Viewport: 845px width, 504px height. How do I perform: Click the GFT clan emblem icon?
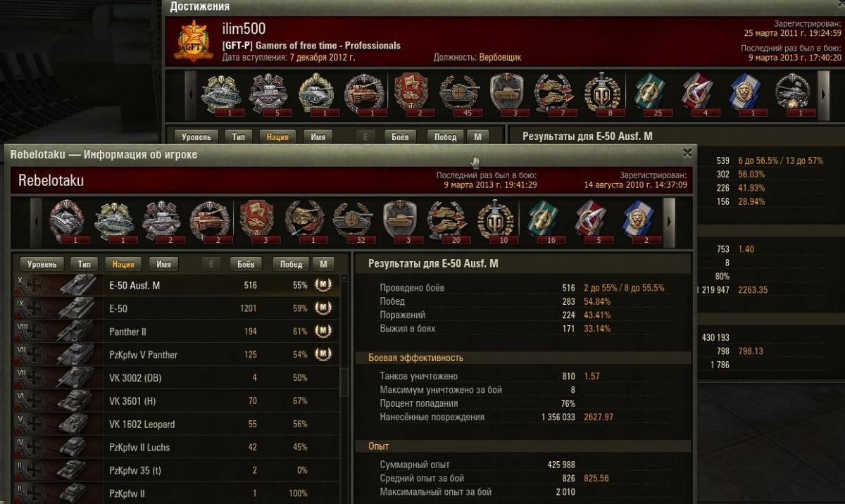tap(192, 41)
